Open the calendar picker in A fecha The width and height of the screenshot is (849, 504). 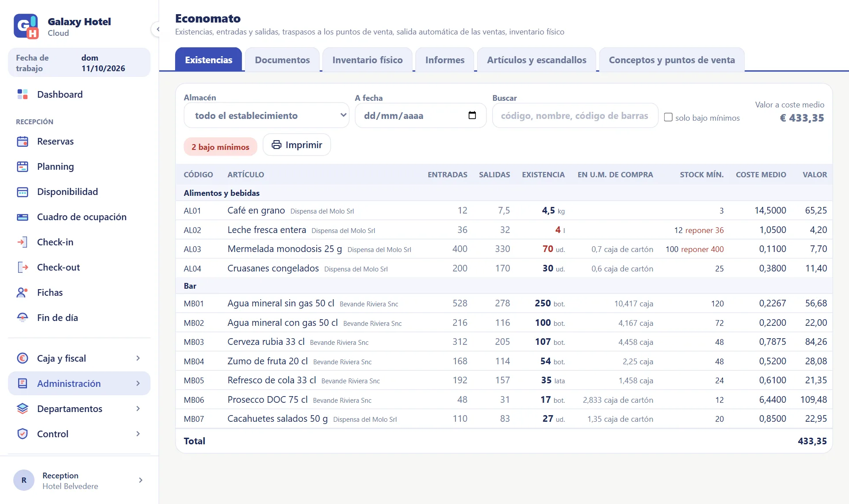[472, 115]
